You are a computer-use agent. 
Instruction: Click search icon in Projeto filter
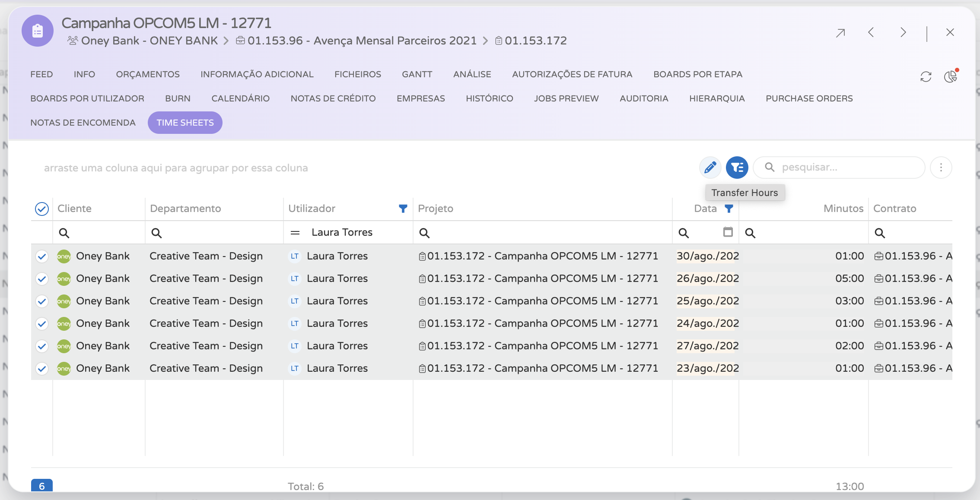(x=424, y=233)
